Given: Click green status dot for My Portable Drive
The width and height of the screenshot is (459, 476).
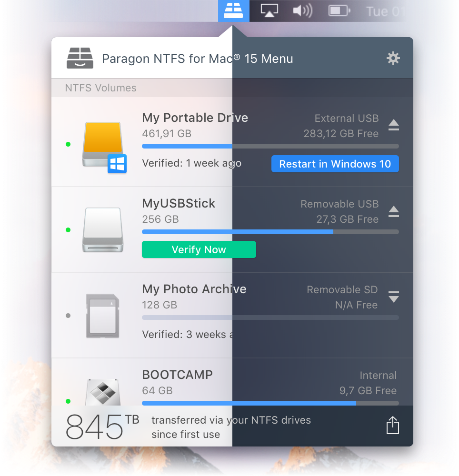Looking at the screenshot, I should (68, 144).
